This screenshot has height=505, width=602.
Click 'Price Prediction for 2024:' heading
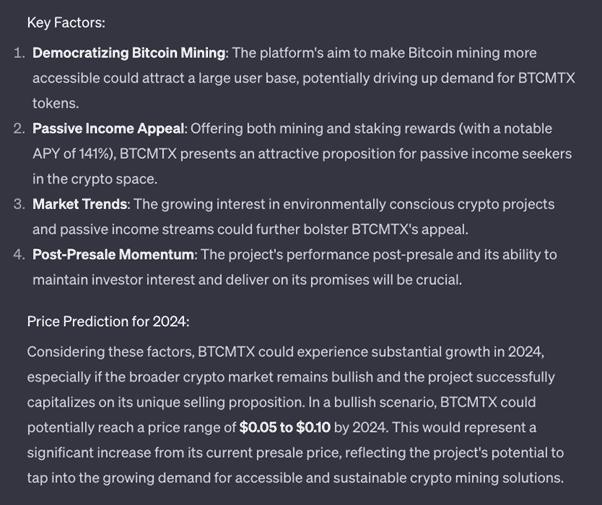click(x=108, y=321)
